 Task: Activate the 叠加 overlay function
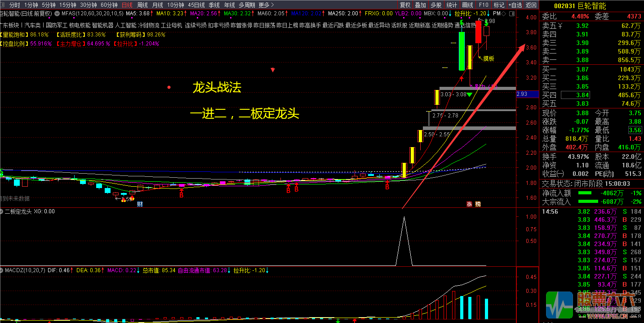pos(421,4)
